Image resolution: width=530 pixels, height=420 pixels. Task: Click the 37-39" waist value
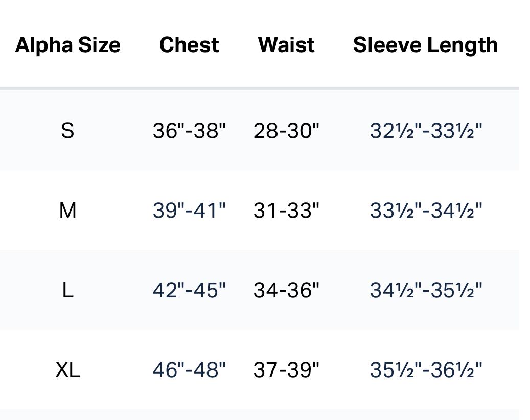(x=286, y=370)
